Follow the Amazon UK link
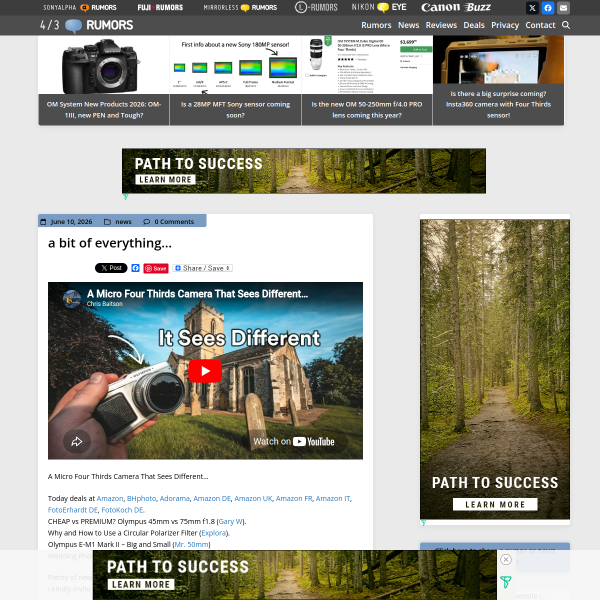This screenshot has height=600, width=600. [253, 499]
